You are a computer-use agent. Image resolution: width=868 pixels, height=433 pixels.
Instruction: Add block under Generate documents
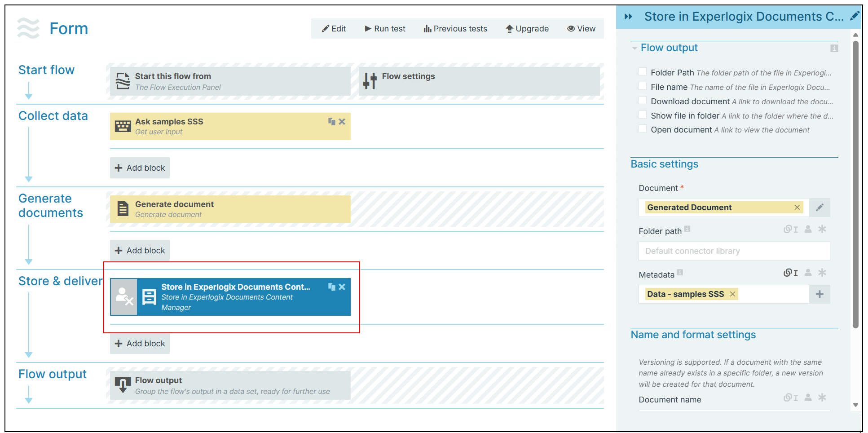[140, 250]
